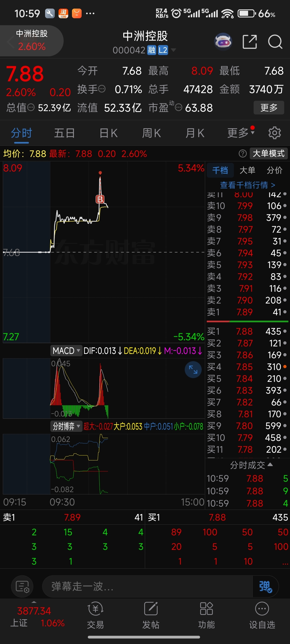Tap the orange Xiaomi shop notification icon
Image resolution: width=290 pixels, height=644 pixels.
(77, 13)
